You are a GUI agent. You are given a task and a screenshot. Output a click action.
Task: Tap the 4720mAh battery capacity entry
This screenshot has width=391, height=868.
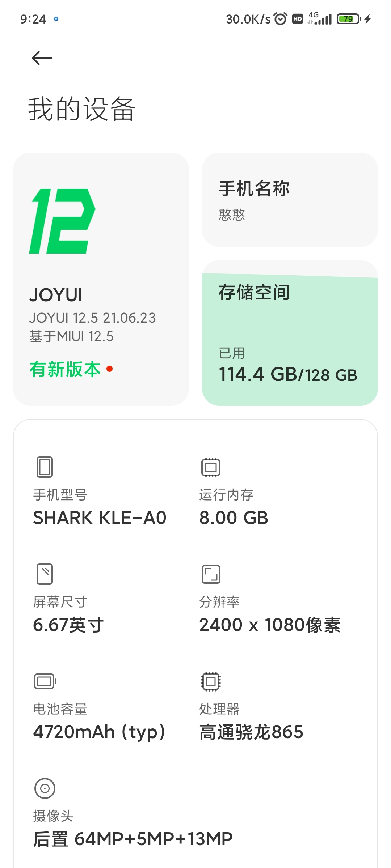pyautogui.click(x=99, y=732)
